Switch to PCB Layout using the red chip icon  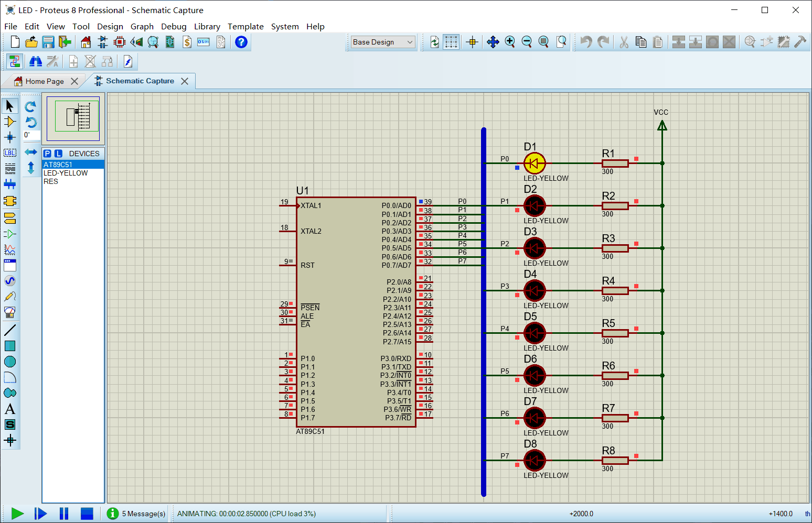[120, 42]
